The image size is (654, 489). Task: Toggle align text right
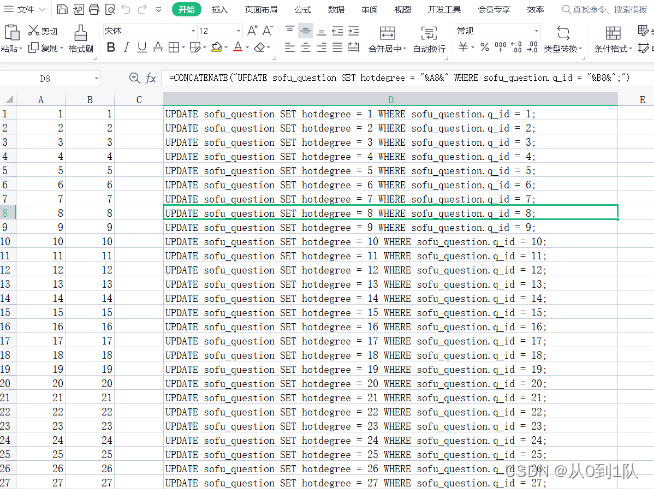pos(321,48)
